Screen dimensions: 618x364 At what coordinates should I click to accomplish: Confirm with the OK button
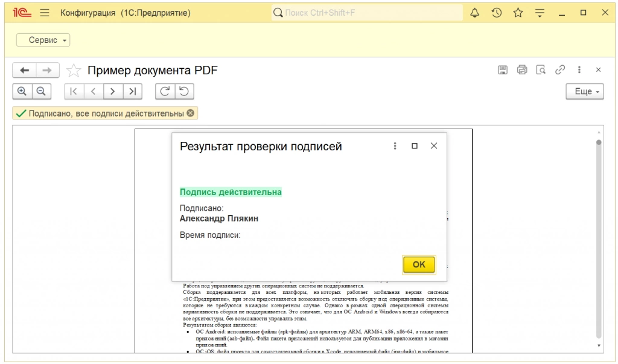pyautogui.click(x=419, y=264)
